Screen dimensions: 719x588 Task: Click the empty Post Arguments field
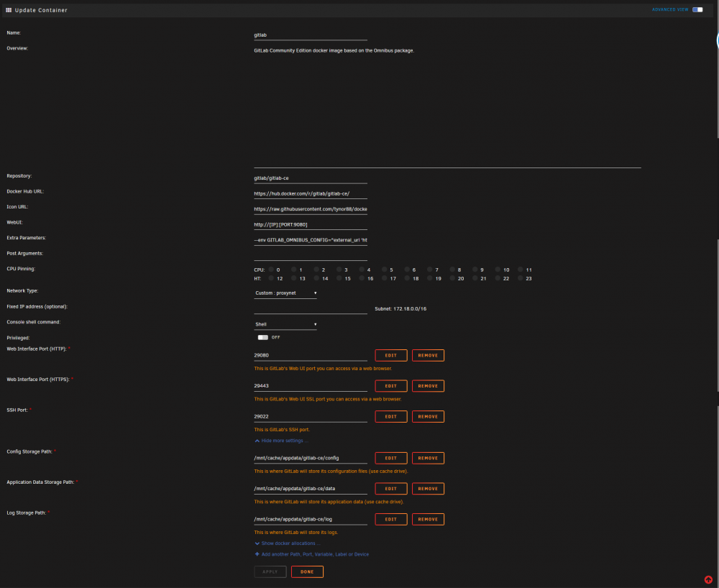click(x=311, y=256)
